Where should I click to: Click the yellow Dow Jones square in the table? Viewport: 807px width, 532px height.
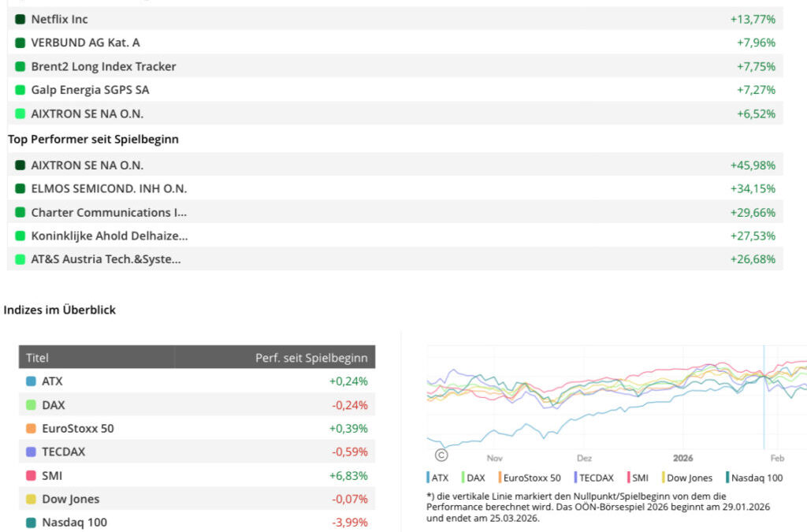[x=31, y=499]
